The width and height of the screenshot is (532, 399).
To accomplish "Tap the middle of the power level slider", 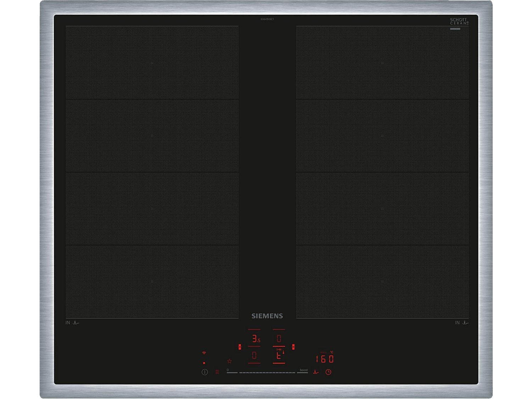I will coord(267,373).
